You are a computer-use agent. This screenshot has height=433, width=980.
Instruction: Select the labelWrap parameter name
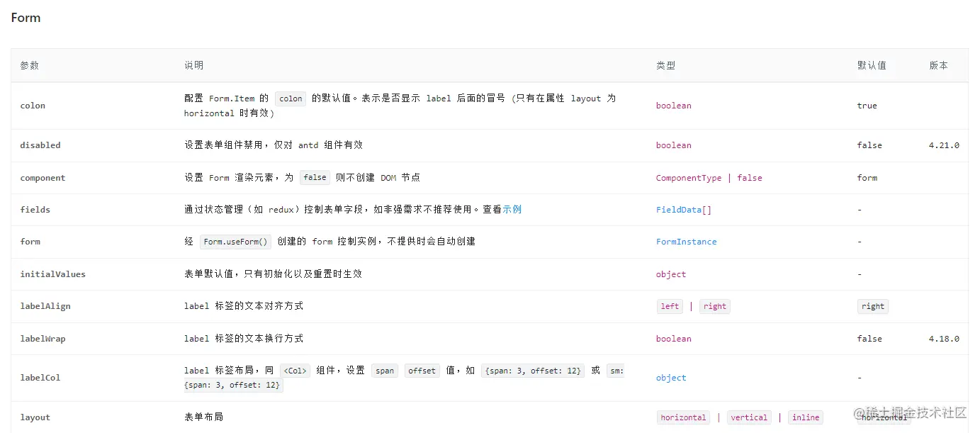point(43,339)
